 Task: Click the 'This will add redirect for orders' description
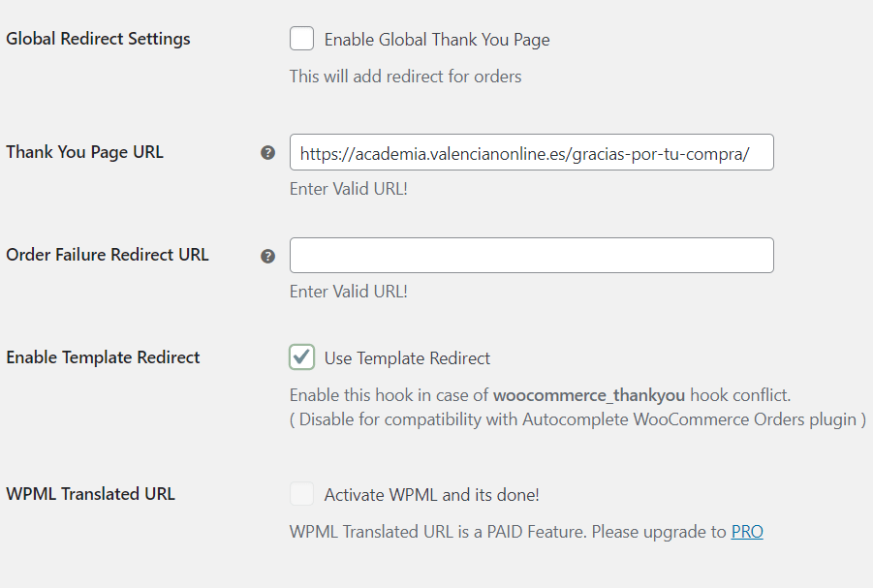(405, 77)
